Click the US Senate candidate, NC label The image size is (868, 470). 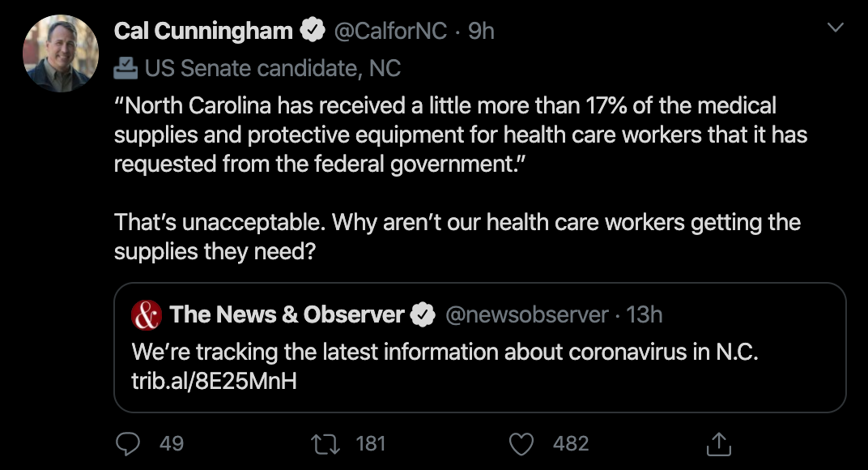coord(273,68)
